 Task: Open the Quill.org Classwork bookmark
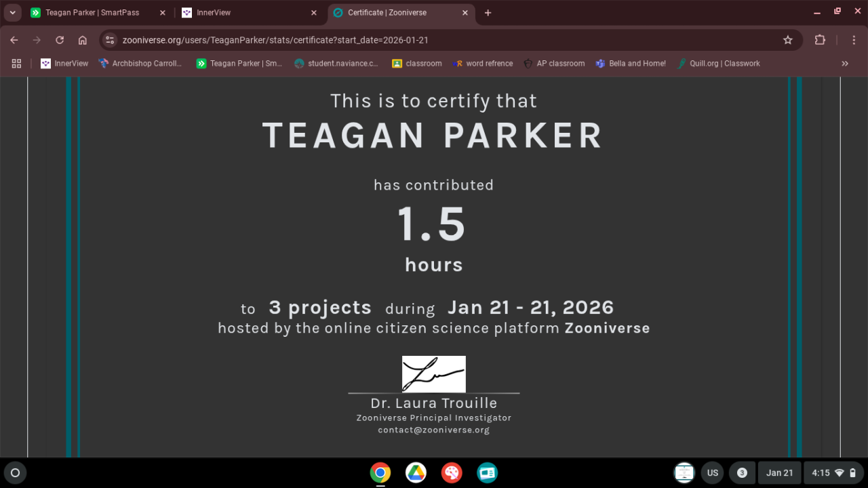pyautogui.click(x=718, y=63)
